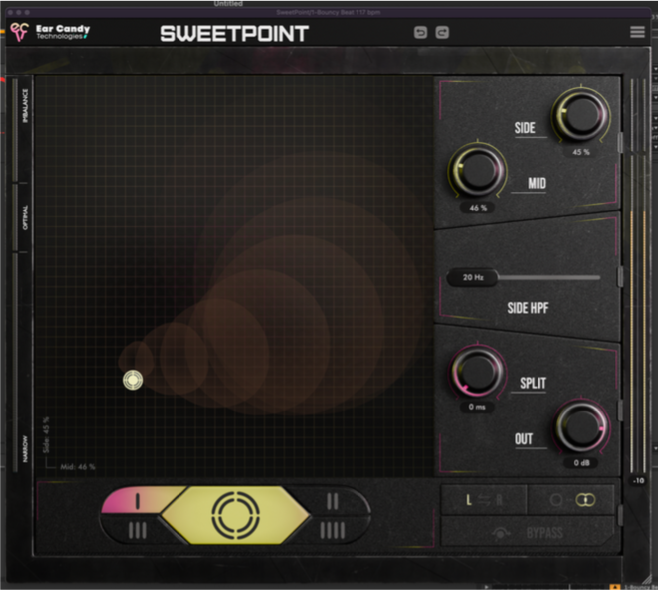Click the Side HPF slider track
Screen dimensions: 658x591
click(x=549, y=277)
